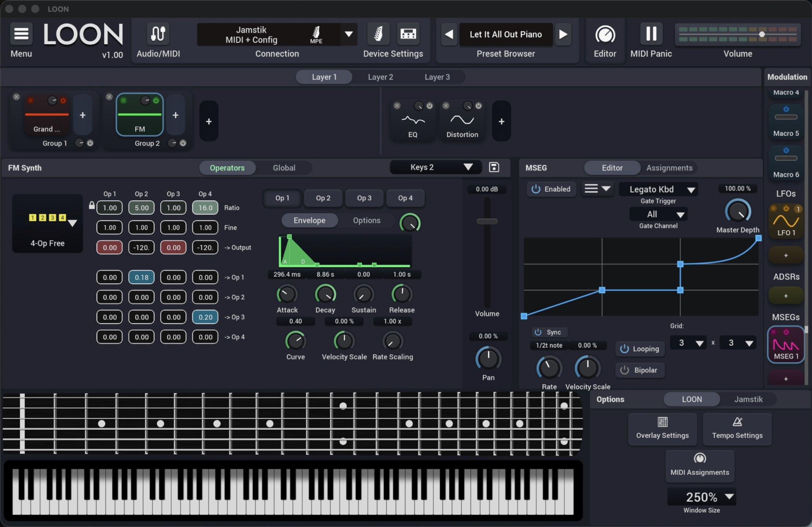Image resolution: width=812 pixels, height=527 pixels.
Task: Open the MSEG hamburger options dropdown
Action: coord(597,189)
